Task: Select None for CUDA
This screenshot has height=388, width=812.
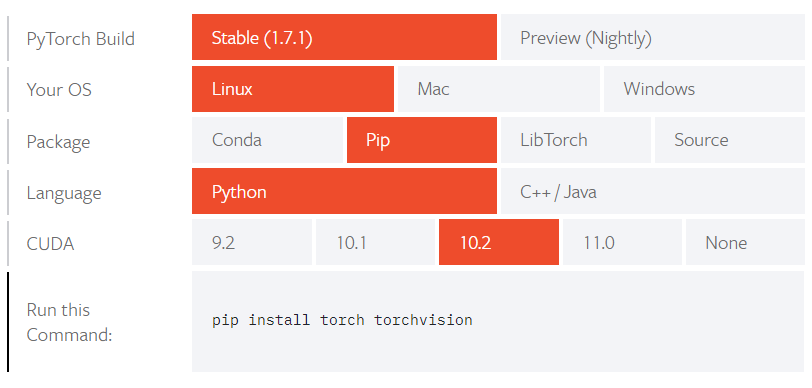Action: [x=745, y=242]
